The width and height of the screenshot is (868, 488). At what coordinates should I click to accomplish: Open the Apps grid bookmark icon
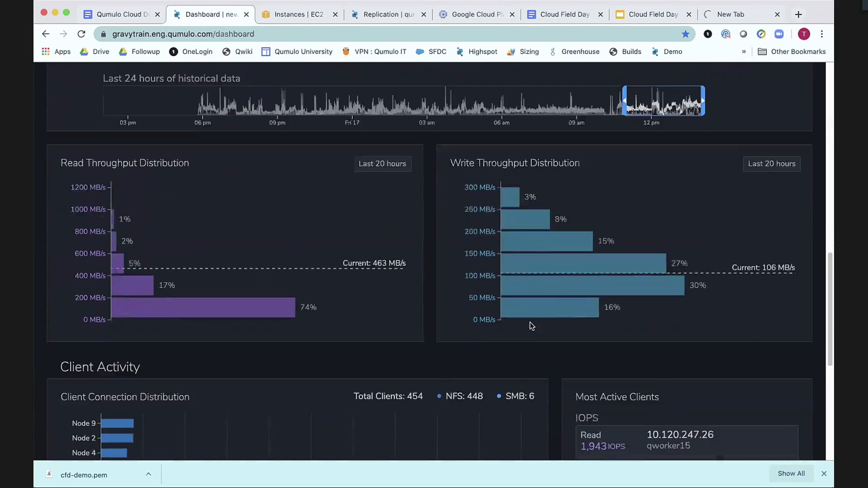[x=46, y=52]
